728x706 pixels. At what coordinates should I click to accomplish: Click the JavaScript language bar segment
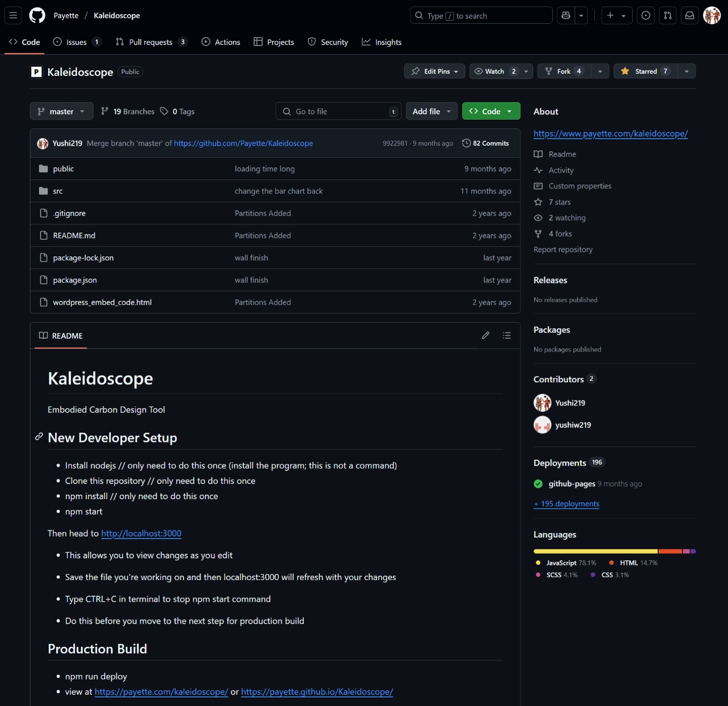click(x=596, y=551)
